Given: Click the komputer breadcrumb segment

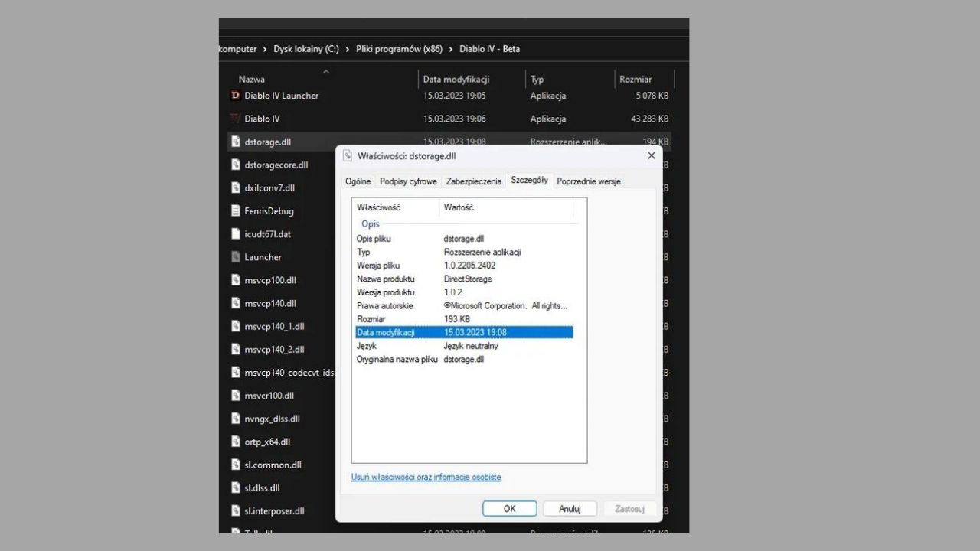Looking at the screenshot, I should [x=238, y=49].
